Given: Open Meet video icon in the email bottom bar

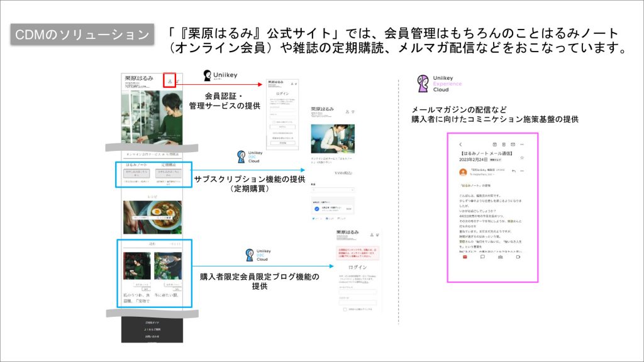Looking at the screenshot, I should (x=518, y=257).
